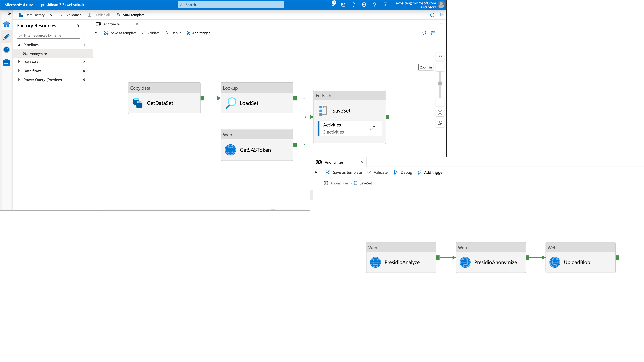This screenshot has height=362, width=644.
Task: Expand the activities pane in main window
Action: pyautogui.click(x=96, y=33)
